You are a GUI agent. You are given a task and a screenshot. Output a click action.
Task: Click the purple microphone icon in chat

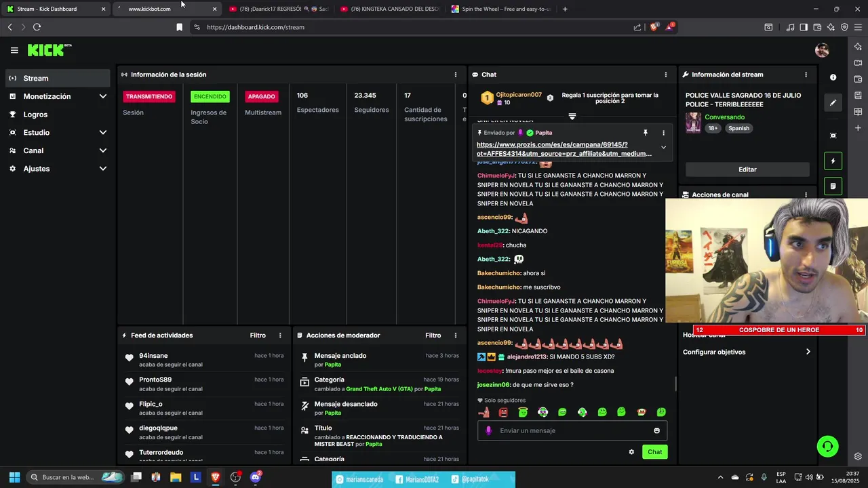coord(488,430)
